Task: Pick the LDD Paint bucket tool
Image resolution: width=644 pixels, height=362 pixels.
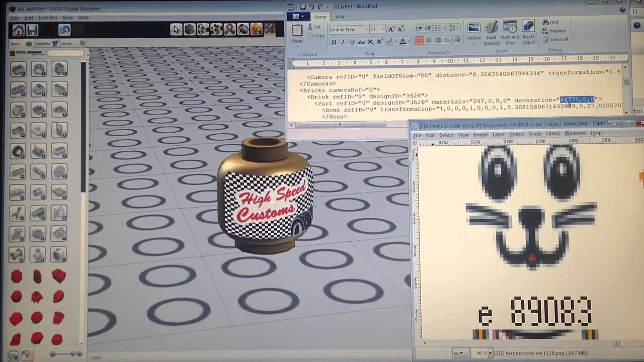Action: 243,29
